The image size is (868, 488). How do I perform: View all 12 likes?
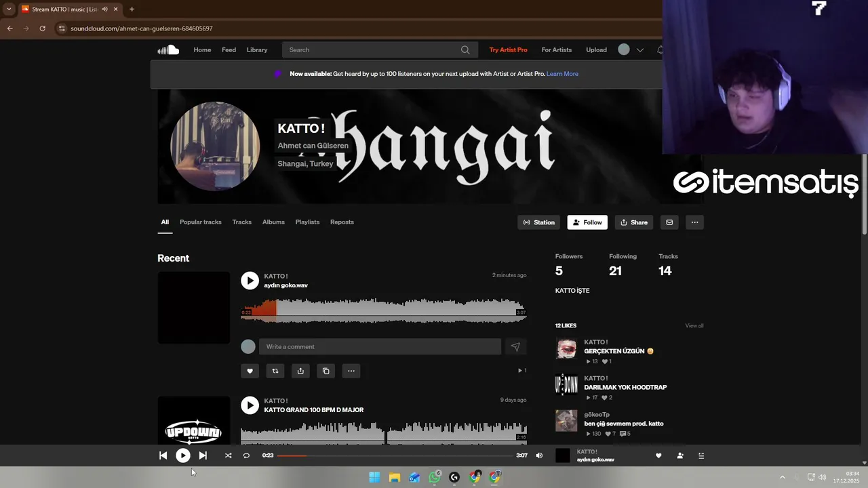(x=694, y=326)
